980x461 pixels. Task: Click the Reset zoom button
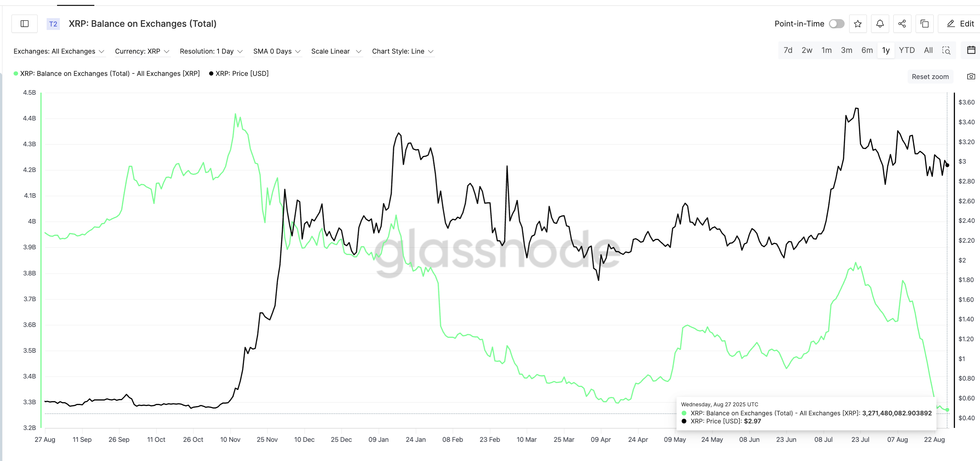931,77
